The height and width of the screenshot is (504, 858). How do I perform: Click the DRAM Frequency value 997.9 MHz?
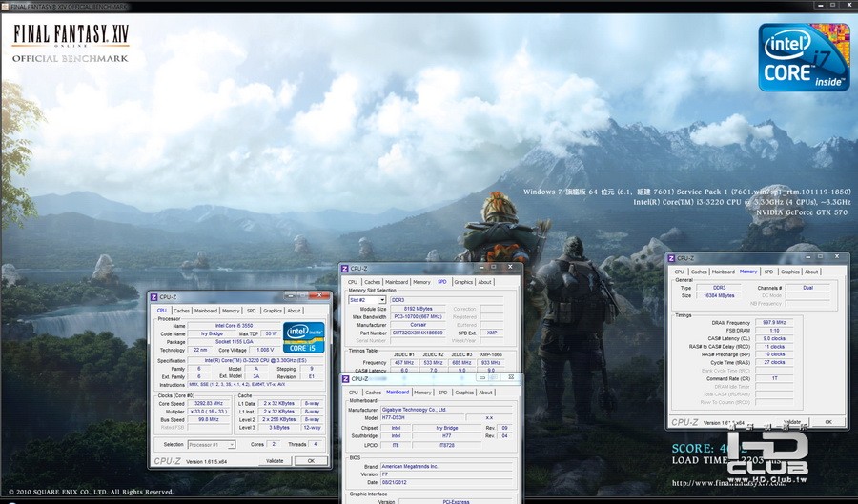coord(774,323)
